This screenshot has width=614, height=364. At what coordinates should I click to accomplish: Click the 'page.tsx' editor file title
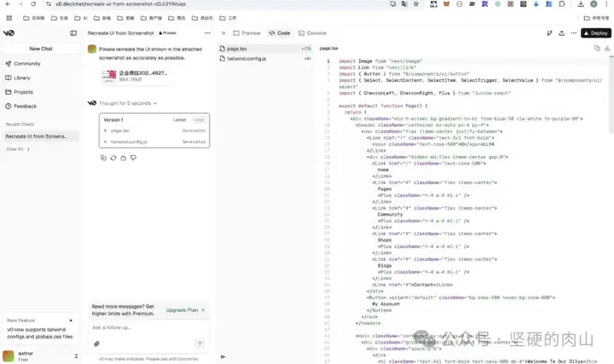[x=329, y=48]
